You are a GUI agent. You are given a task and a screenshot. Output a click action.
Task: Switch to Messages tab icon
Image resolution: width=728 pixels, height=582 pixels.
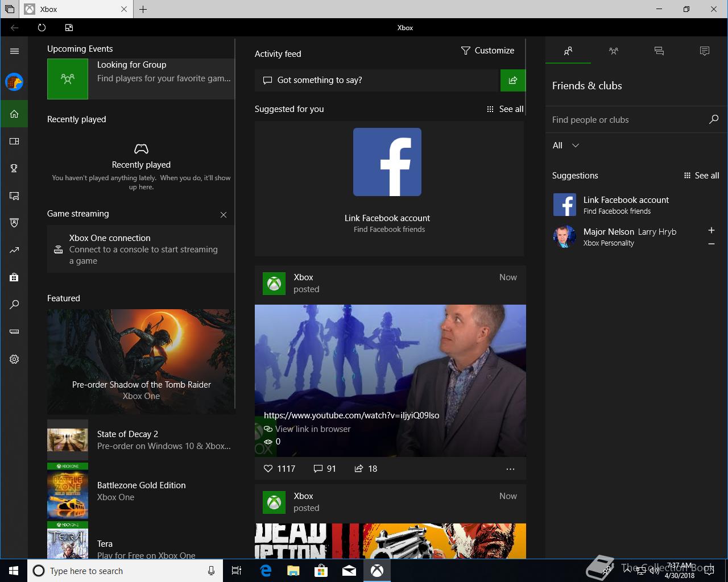coord(659,51)
